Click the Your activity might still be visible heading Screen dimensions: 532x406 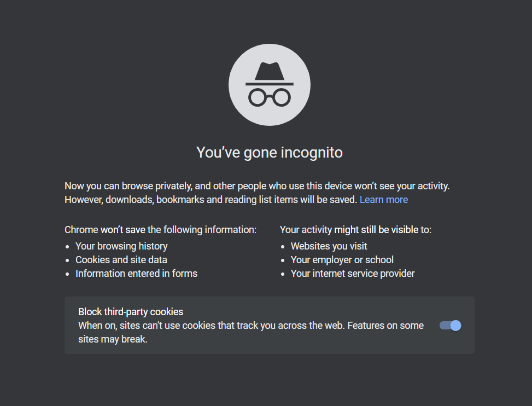[x=355, y=230]
